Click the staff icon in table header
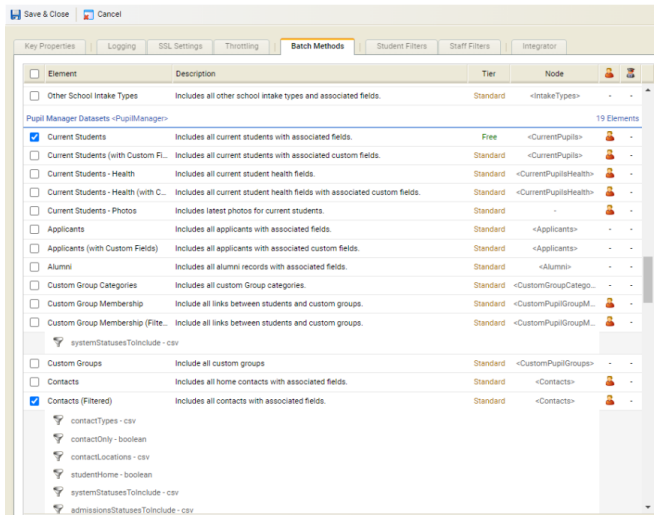Screen dimensions: 662x525 point(630,73)
